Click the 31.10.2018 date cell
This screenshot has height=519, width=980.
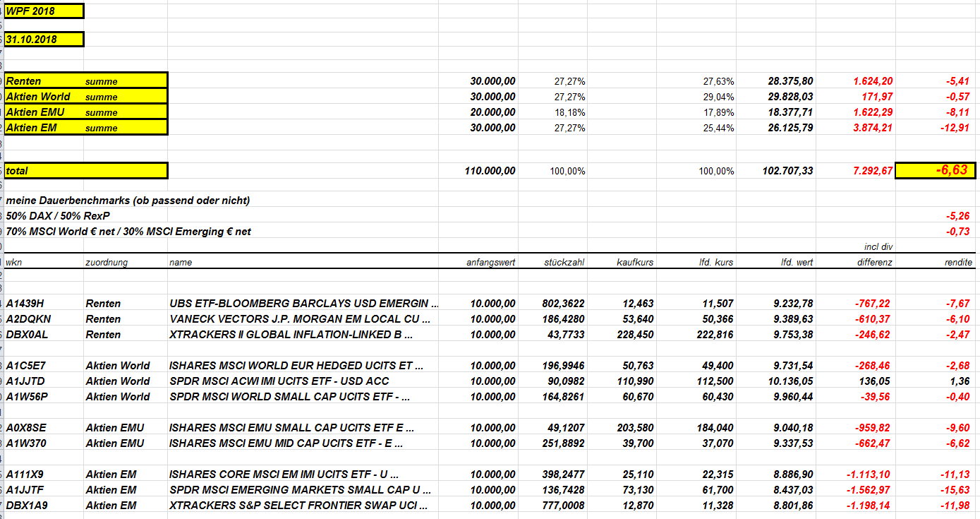point(44,40)
